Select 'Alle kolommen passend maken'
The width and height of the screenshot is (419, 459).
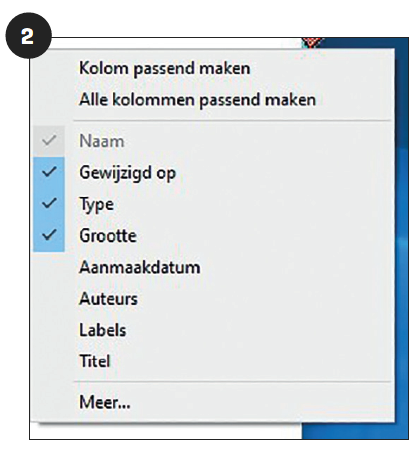(x=197, y=100)
